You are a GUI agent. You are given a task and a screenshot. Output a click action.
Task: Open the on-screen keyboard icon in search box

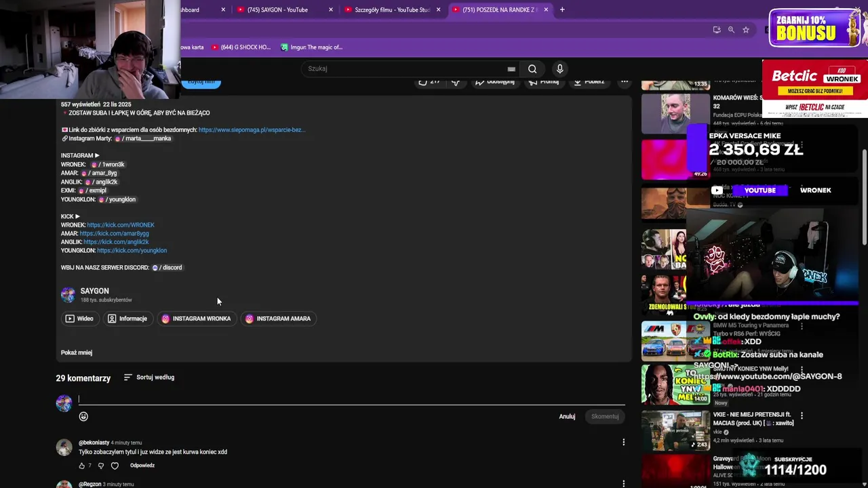coord(511,68)
